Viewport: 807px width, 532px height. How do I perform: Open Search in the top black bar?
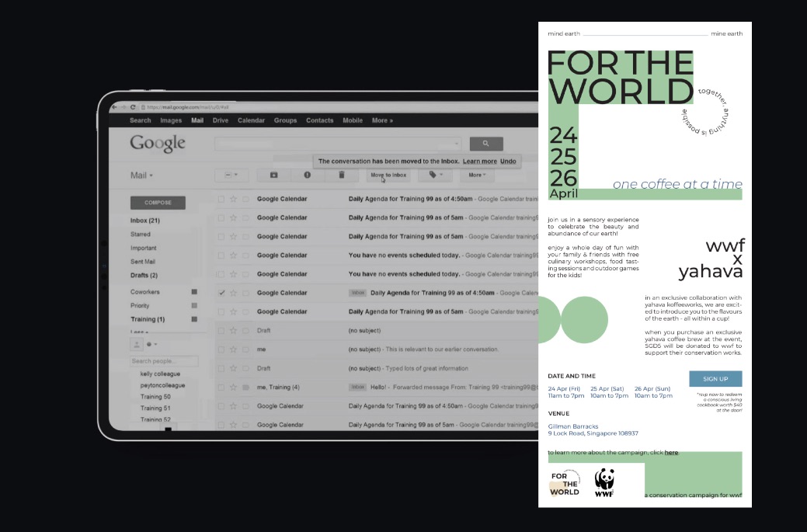140,120
